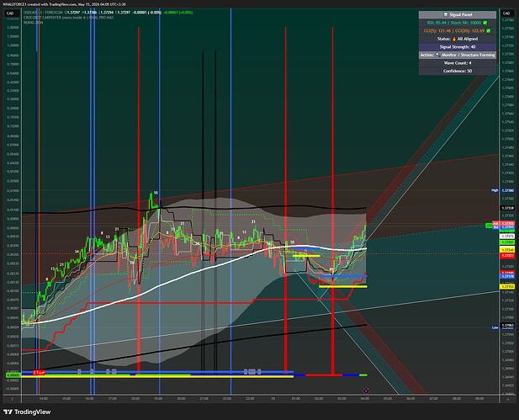Click the green 0.00000 label on the left scale
The width and height of the screenshot is (519, 420).
13,375
